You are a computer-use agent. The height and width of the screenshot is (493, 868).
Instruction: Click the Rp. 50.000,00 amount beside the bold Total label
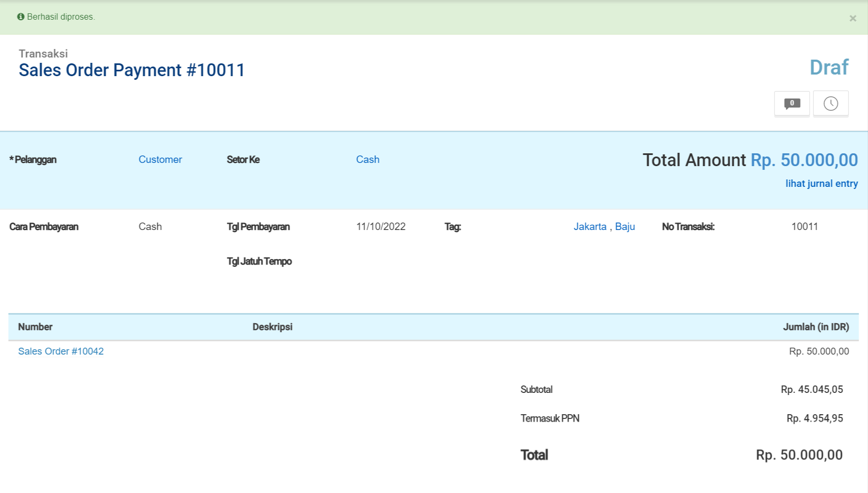pyautogui.click(x=799, y=455)
